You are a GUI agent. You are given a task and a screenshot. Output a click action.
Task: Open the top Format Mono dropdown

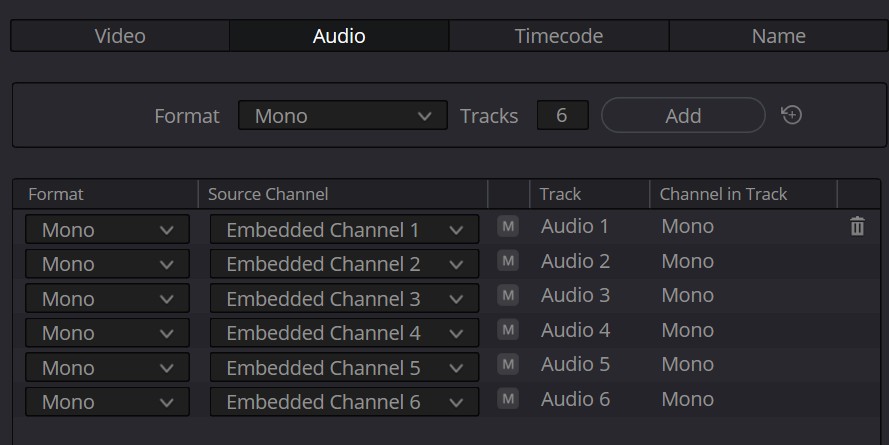[x=342, y=116]
